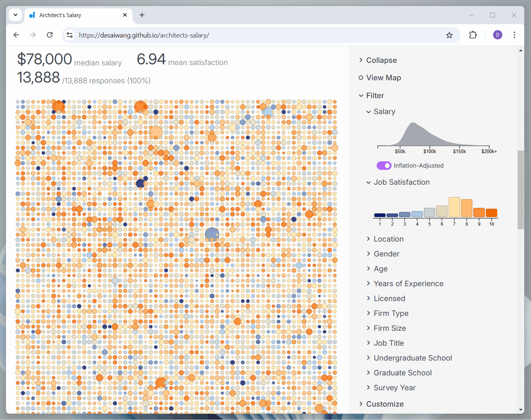Image resolution: width=531 pixels, height=420 pixels.
Task: Select satisfaction level 8 bar
Action: pos(467,208)
